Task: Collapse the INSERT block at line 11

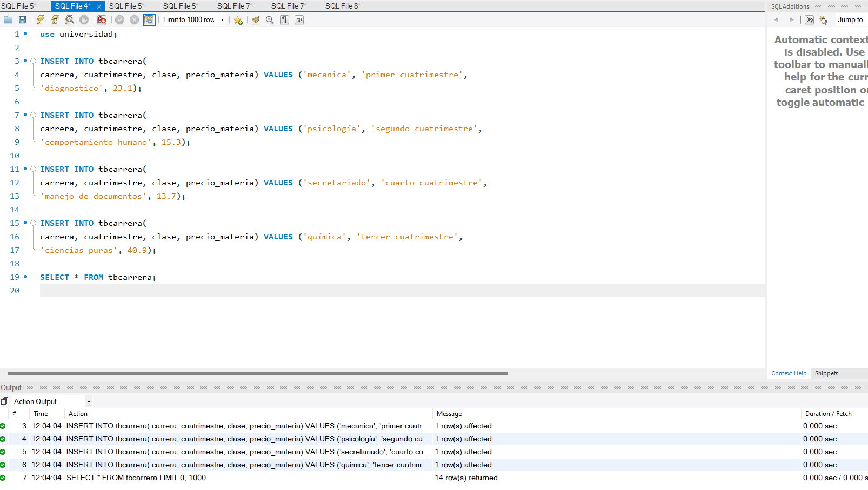Action: pos(34,169)
